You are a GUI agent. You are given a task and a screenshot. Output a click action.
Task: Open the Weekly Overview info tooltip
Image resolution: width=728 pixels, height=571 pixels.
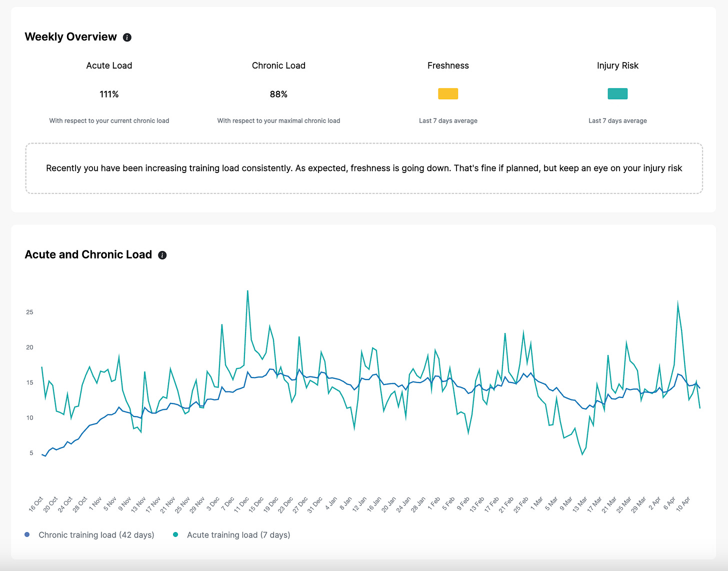126,37
